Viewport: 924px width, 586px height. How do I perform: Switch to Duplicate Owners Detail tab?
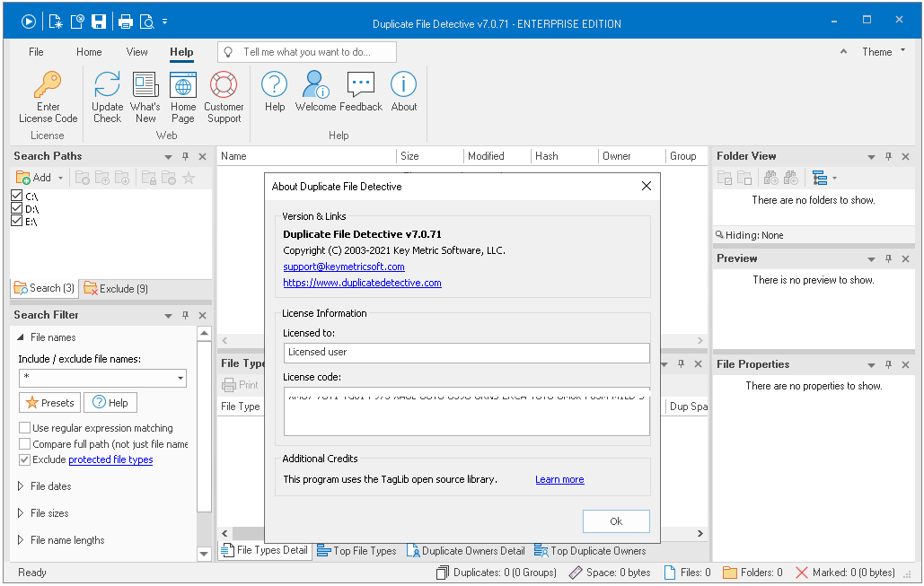[x=466, y=551]
